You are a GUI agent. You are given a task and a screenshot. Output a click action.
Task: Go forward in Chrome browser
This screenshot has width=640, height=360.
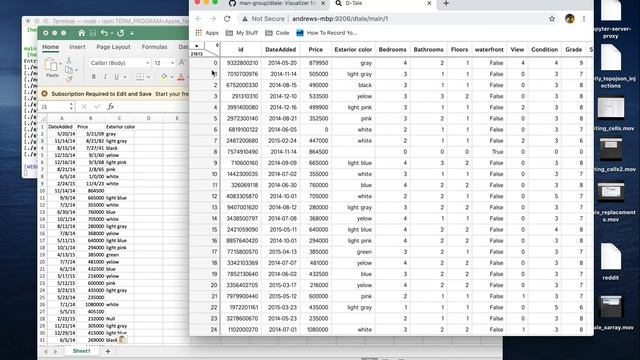[212, 19]
